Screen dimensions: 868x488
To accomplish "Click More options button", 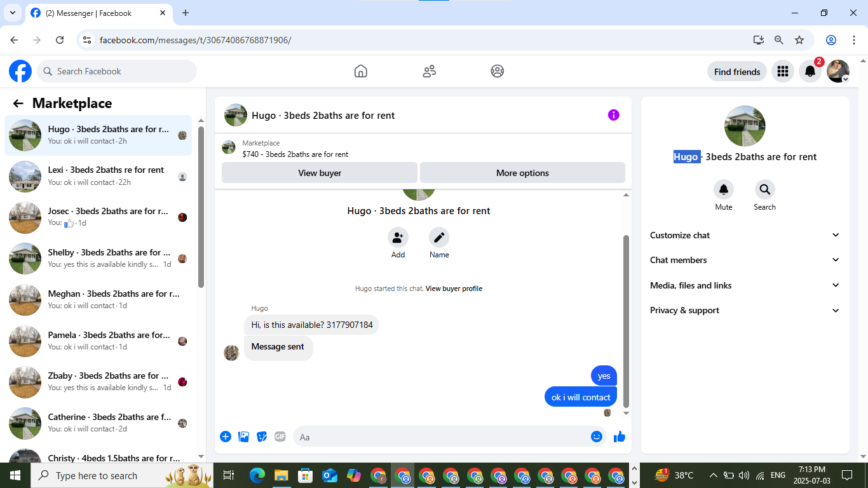I will pyautogui.click(x=522, y=173).
